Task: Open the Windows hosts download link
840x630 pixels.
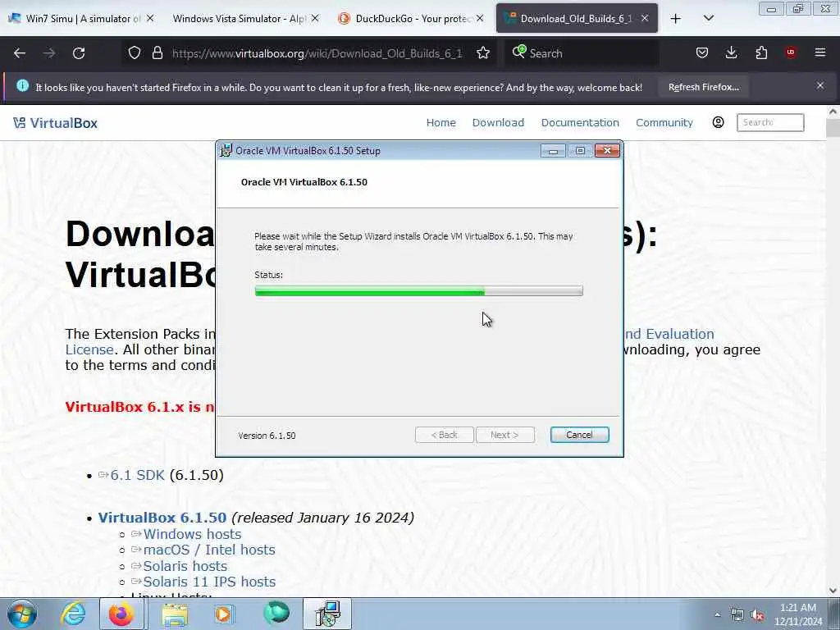Action: pos(192,534)
